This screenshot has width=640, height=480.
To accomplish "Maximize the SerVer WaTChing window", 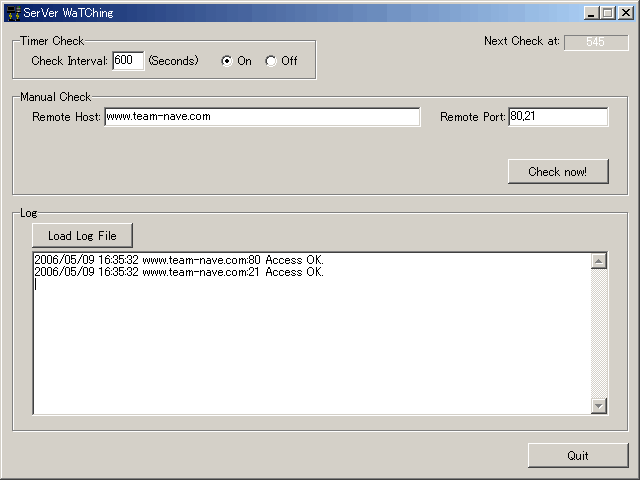I will click(x=607, y=13).
